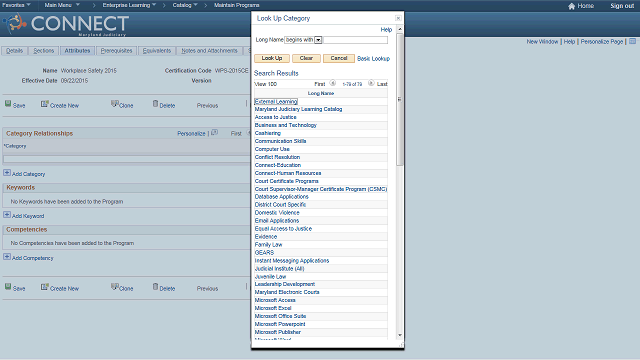Go to next results arrow in lookup

[371, 83]
